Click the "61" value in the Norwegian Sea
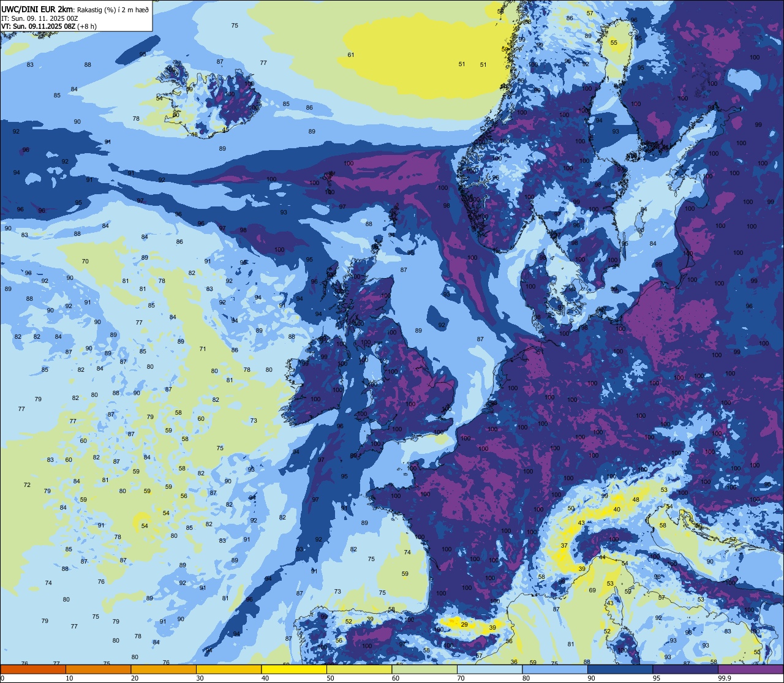This screenshot has height=683, width=784. [351, 55]
